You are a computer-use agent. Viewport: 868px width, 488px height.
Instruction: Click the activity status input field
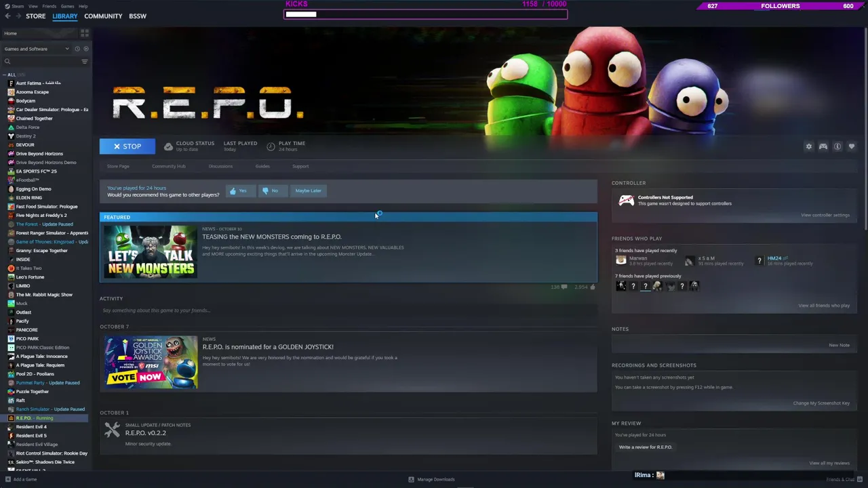coord(349,310)
